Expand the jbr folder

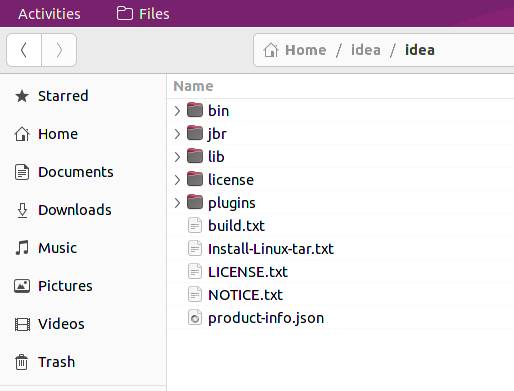tap(177, 134)
